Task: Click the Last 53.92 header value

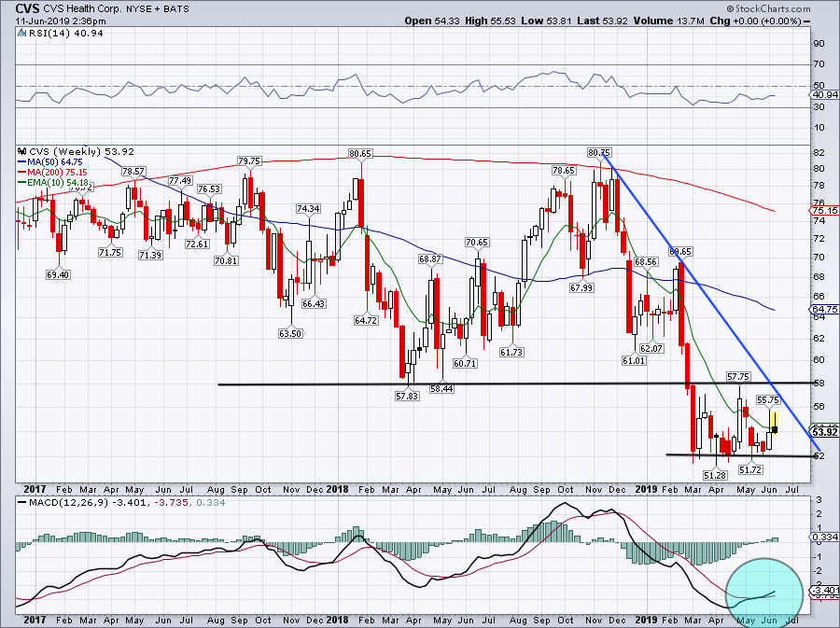Action: [x=603, y=21]
